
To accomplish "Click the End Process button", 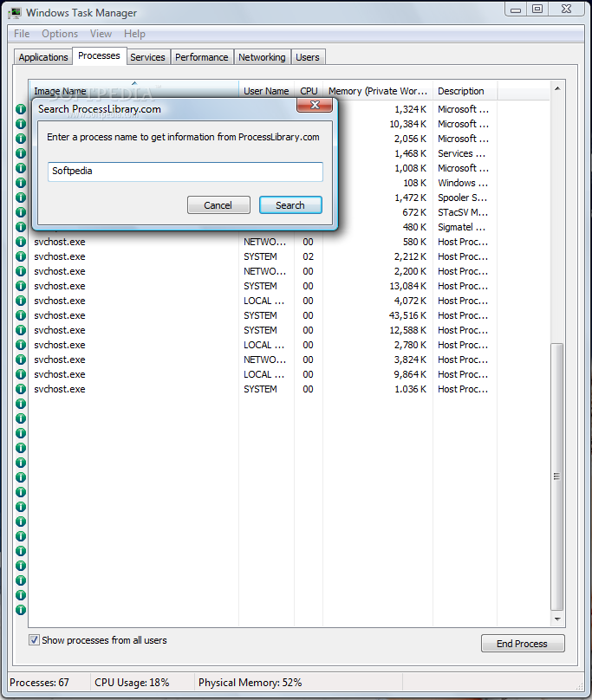I will 523,644.
